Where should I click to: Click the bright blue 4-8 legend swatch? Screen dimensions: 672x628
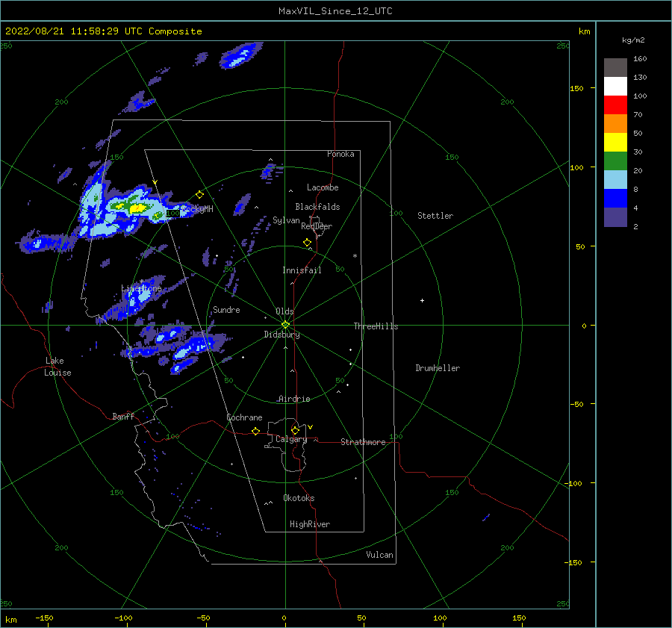(x=615, y=198)
